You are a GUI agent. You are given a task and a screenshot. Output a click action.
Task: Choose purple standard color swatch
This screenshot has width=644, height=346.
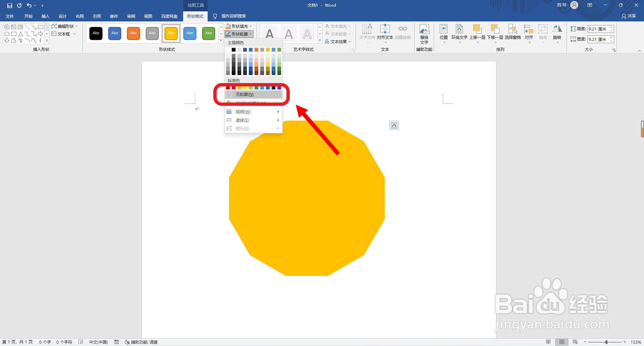pyautogui.click(x=279, y=88)
